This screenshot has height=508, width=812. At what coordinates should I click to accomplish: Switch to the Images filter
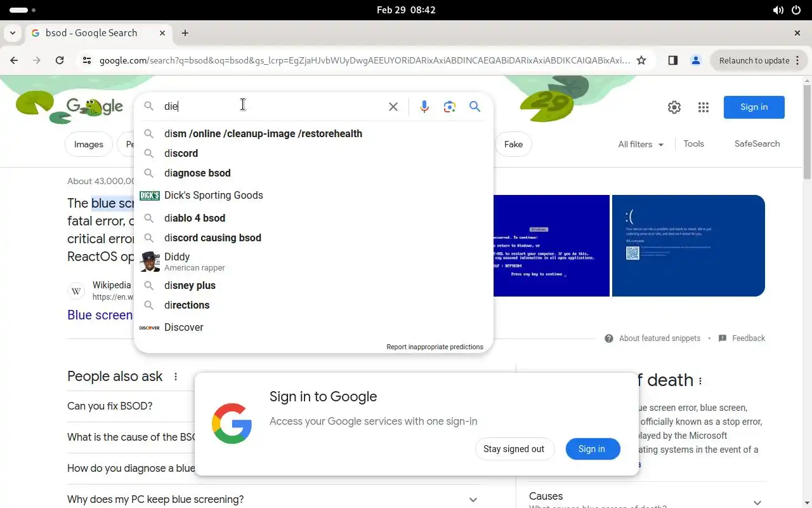(89, 144)
